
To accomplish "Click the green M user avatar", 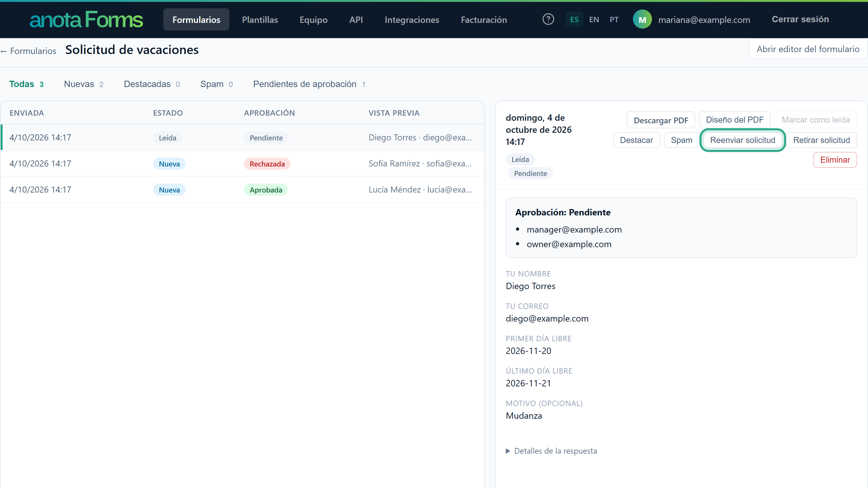I will 642,20.
